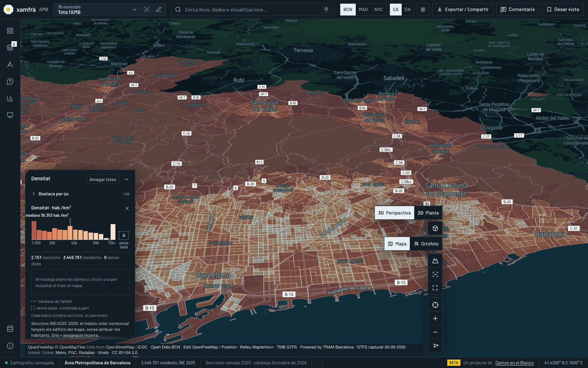
Task: Switch basemap to Ortofoto
Action: [426, 244]
